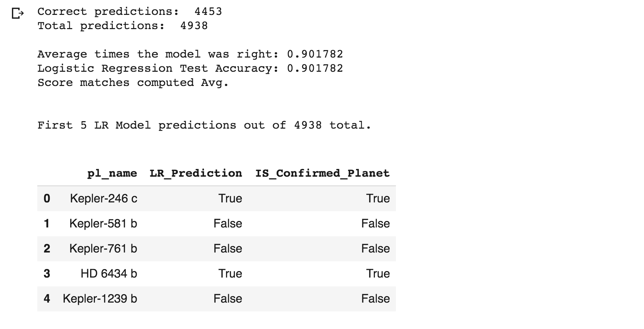Click the Kepler-581 b cell

coord(103,223)
